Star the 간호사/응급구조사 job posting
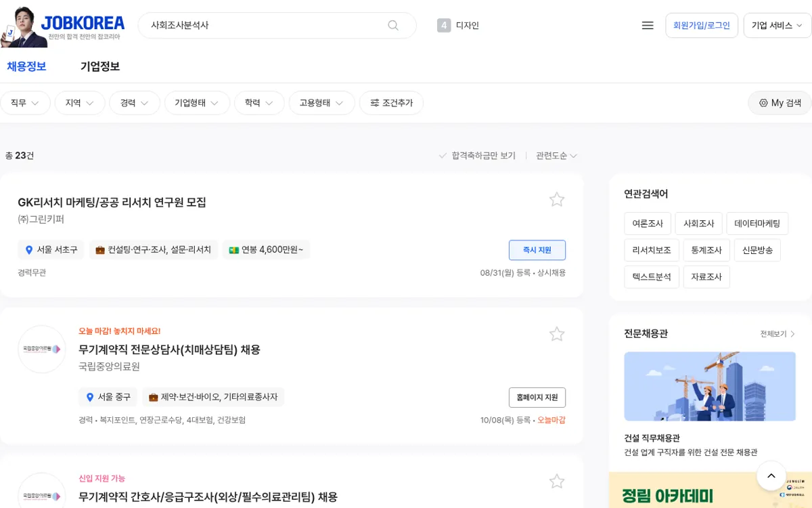The width and height of the screenshot is (812, 508). (557, 482)
